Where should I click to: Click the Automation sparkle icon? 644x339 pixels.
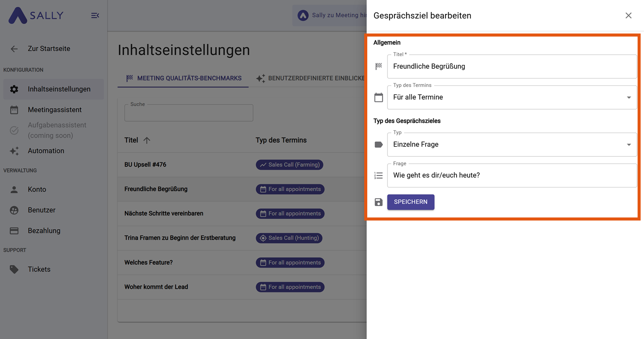tap(14, 151)
